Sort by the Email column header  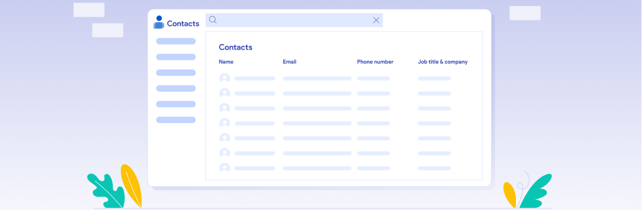tap(289, 62)
